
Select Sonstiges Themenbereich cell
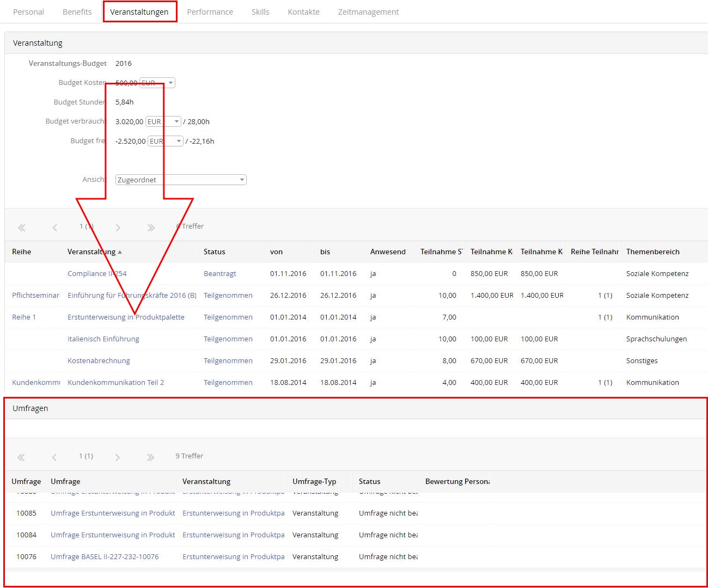coord(642,360)
